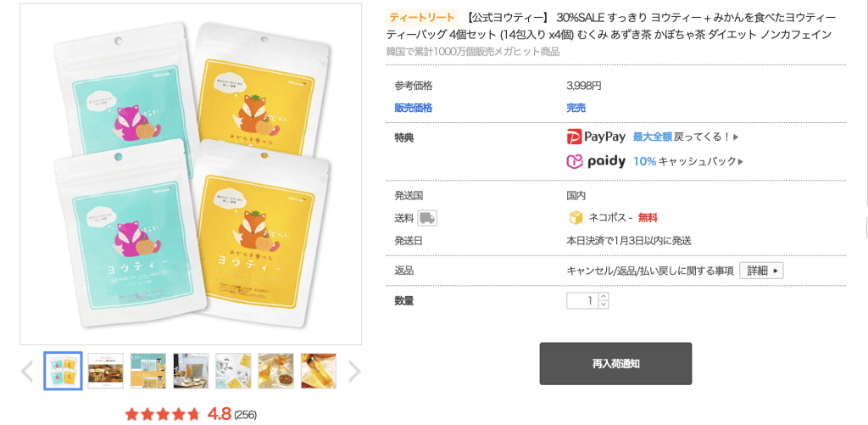The image size is (868, 425).
Task: Decrease quantity with down stepper arrow
Action: coord(604,305)
